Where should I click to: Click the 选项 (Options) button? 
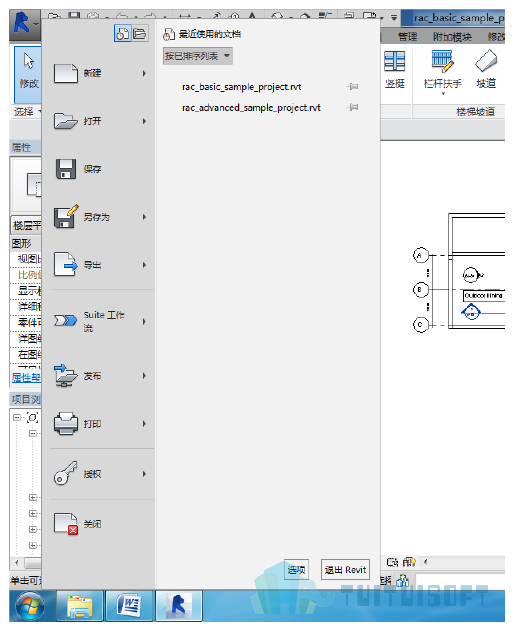296,570
